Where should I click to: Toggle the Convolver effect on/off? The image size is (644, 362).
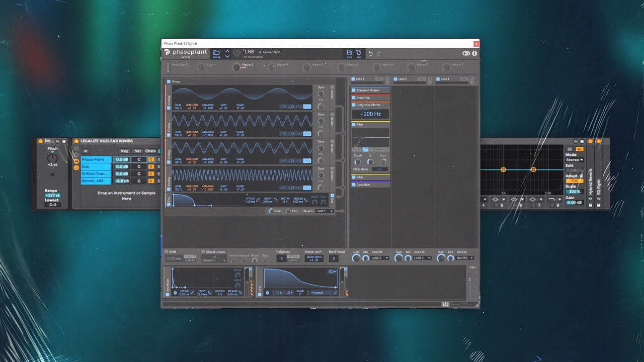(x=354, y=185)
